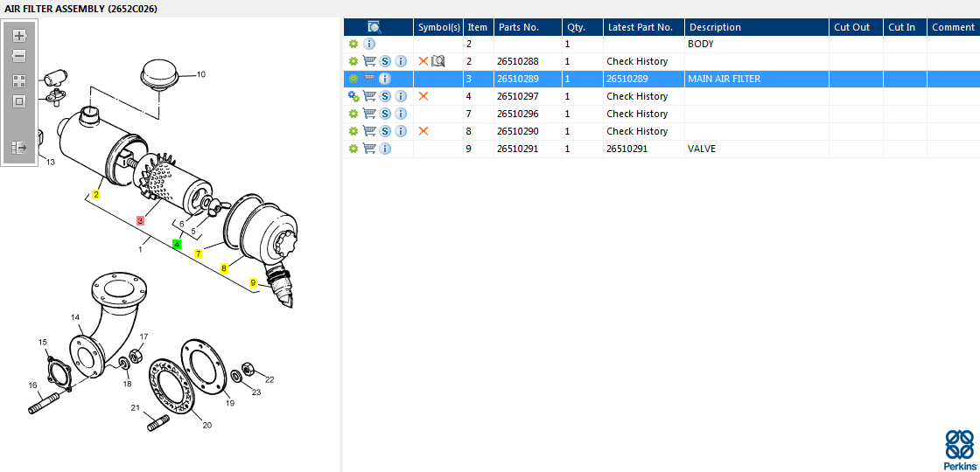980x472 pixels.
Task: Add part 26510297 to cart
Action: pos(369,96)
